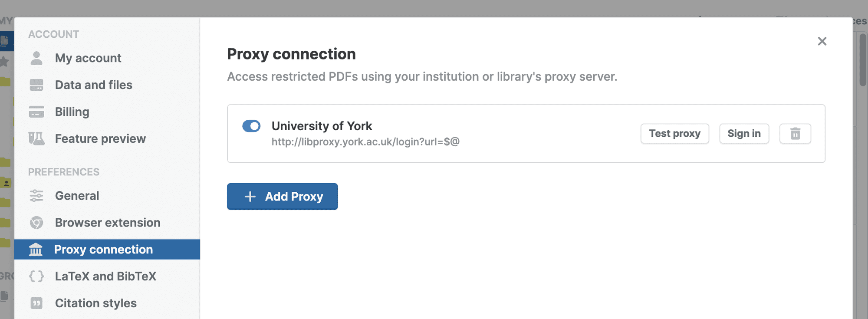Delete the University of York proxy
Viewport: 868px width, 319px height.
[x=795, y=134]
